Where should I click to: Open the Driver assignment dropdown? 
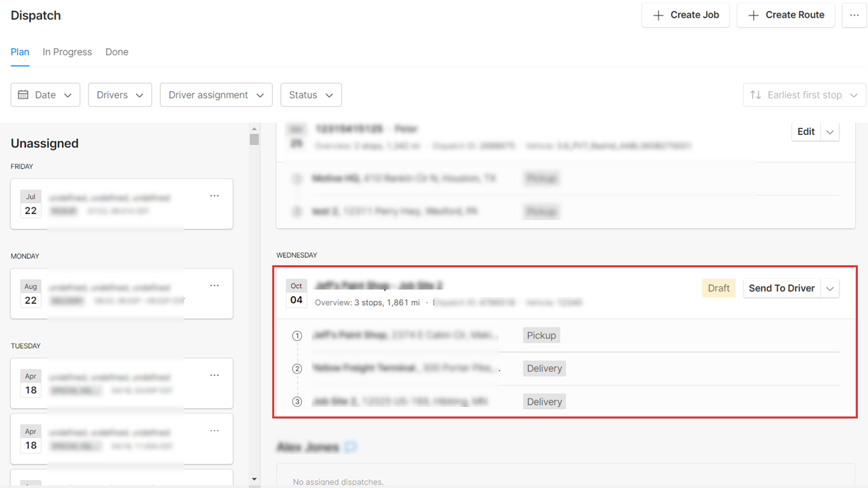point(215,94)
